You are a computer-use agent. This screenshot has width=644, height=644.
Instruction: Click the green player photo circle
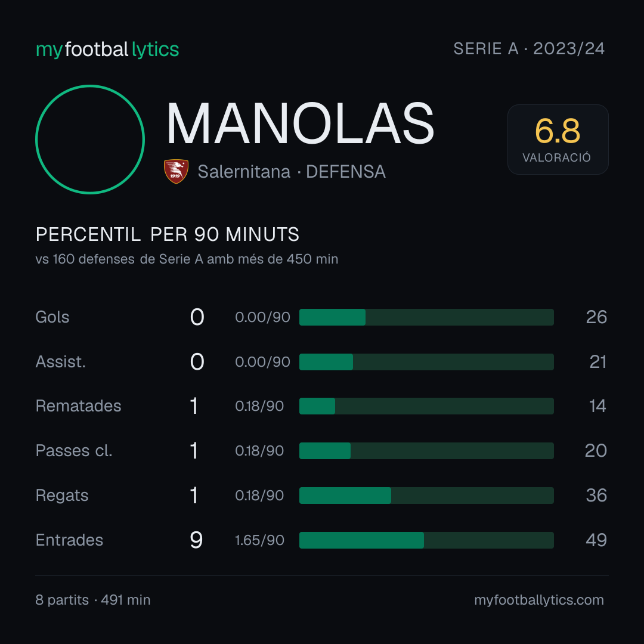coord(90,140)
